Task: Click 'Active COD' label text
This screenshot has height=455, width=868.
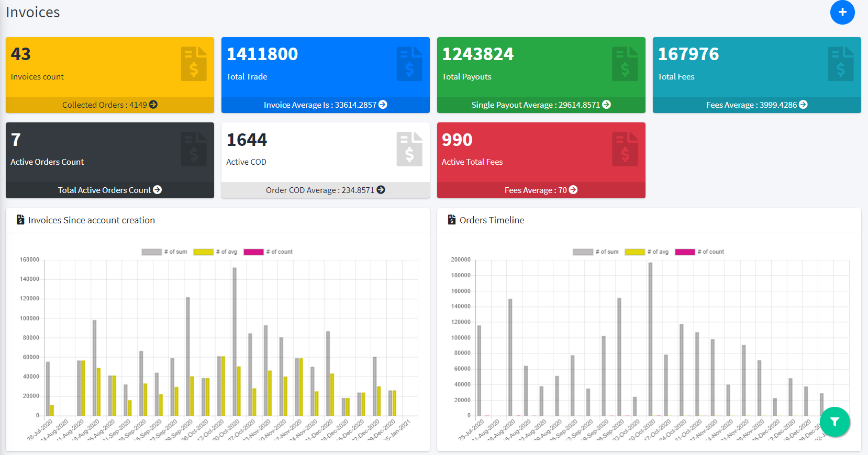Action: tap(246, 162)
